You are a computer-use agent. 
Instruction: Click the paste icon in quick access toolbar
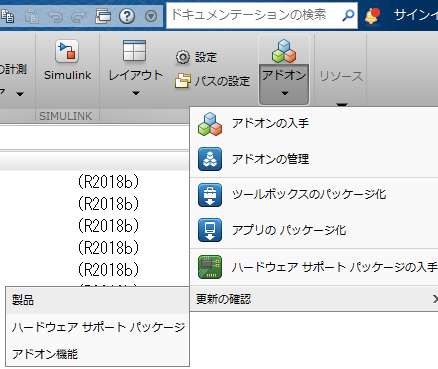pyautogui.click(x=32, y=16)
